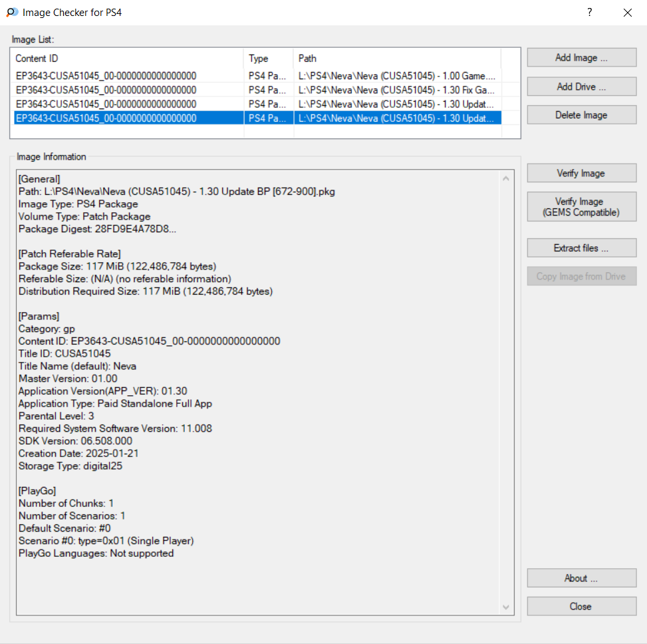This screenshot has height=644, width=647.
Task: Click the Master Version: 01.00 line
Action: tap(68, 379)
